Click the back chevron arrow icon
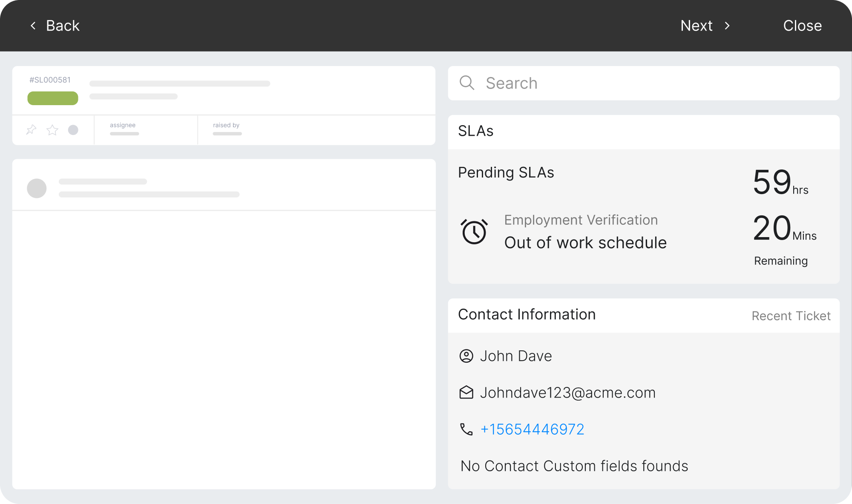This screenshot has height=504, width=852. point(33,26)
